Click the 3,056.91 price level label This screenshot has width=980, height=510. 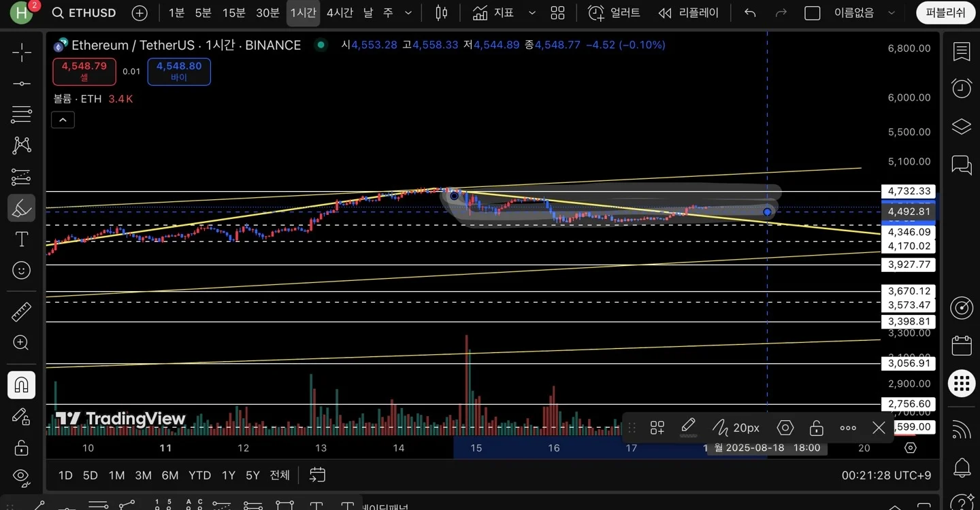click(909, 364)
